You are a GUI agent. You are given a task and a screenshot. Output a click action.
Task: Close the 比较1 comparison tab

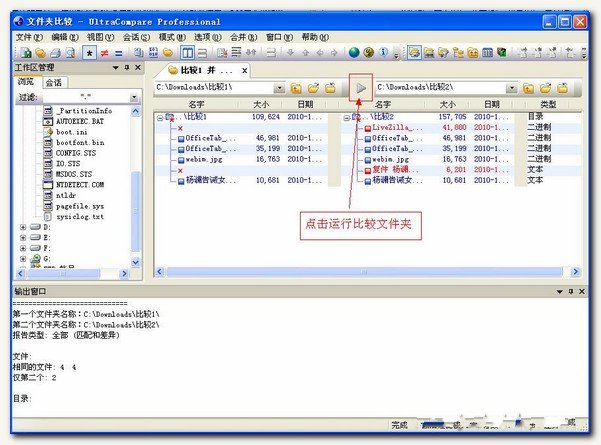click(244, 71)
